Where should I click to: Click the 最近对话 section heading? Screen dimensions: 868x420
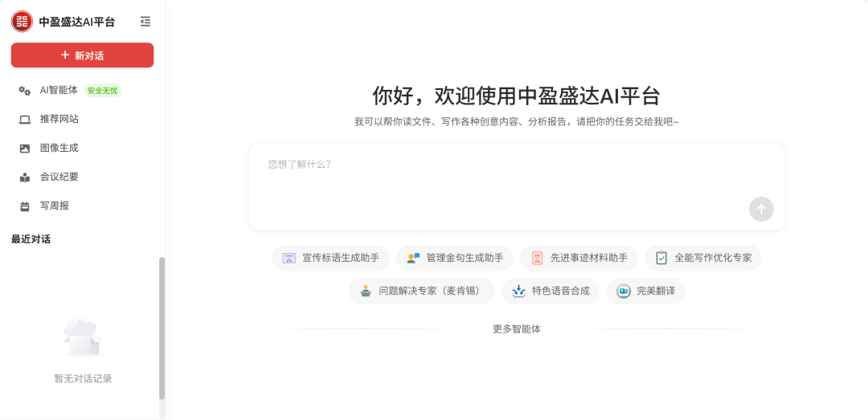click(x=31, y=239)
